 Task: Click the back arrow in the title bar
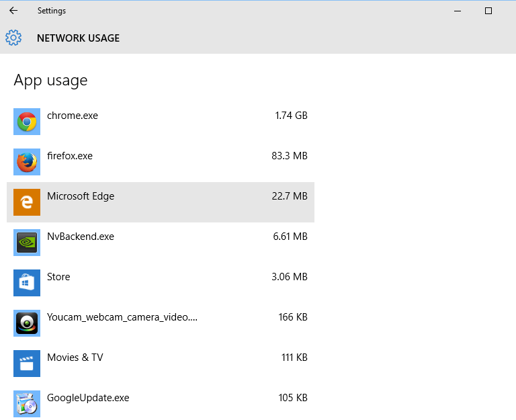[x=13, y=11]
